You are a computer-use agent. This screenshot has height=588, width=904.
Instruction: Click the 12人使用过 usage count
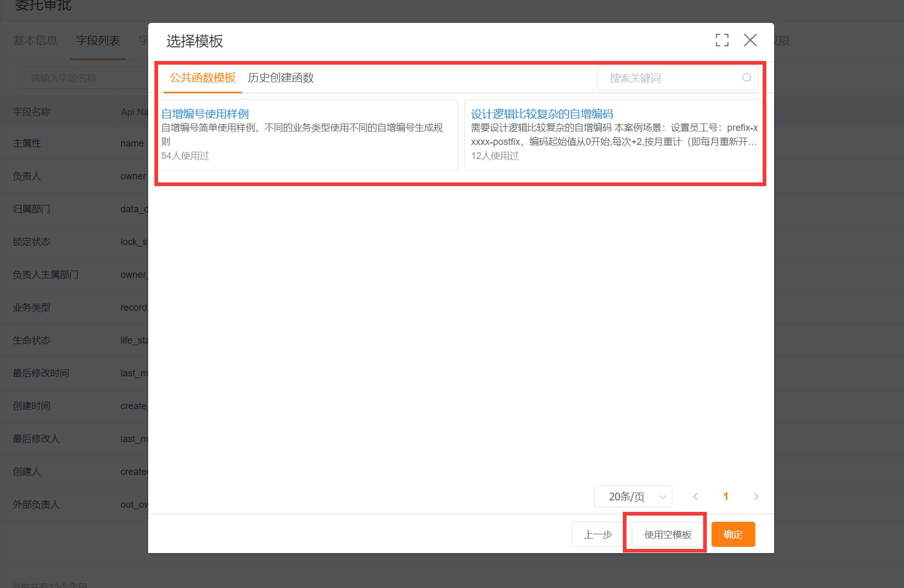(x=495, y=156)
